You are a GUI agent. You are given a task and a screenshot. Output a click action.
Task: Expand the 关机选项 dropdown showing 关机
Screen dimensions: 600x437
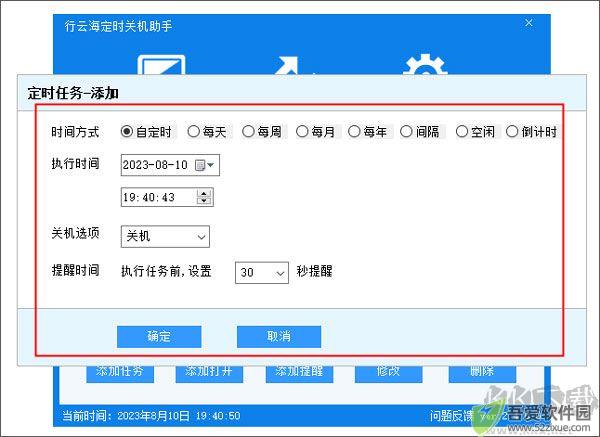[x=165, y=236]
